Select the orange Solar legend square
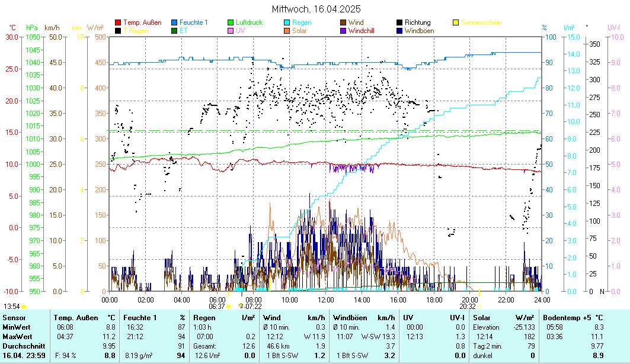Screen dimensions: 630x364 [287, 30]
